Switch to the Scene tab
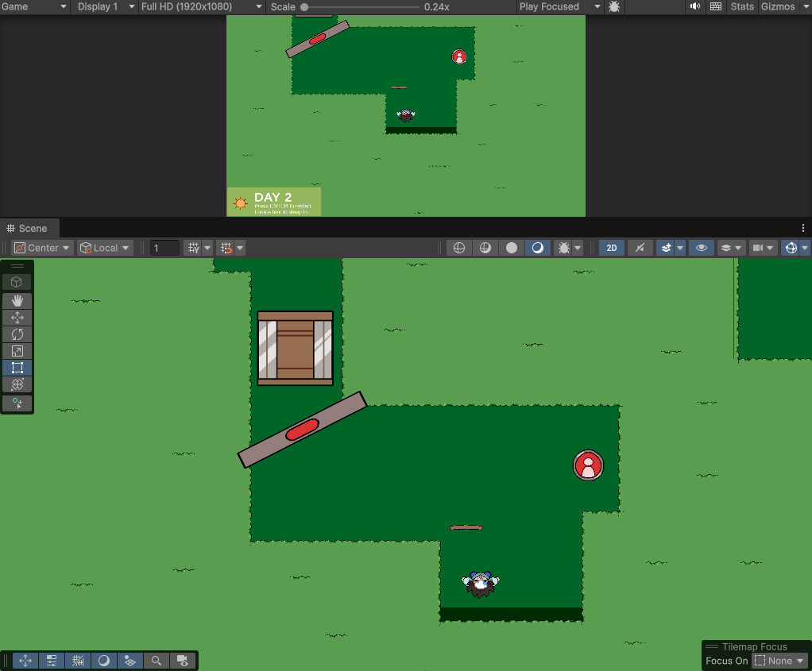 click(27, 228)
